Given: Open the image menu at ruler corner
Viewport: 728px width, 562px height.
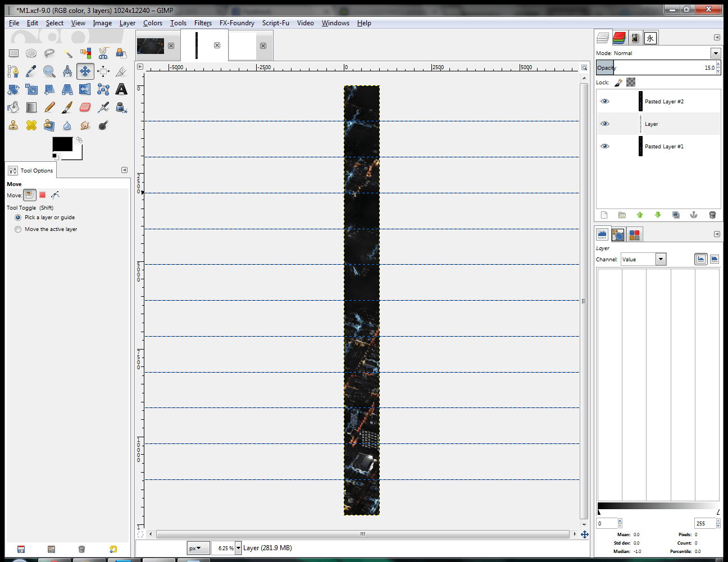Looking at the screenshot, I should click(x=140, y=66).
